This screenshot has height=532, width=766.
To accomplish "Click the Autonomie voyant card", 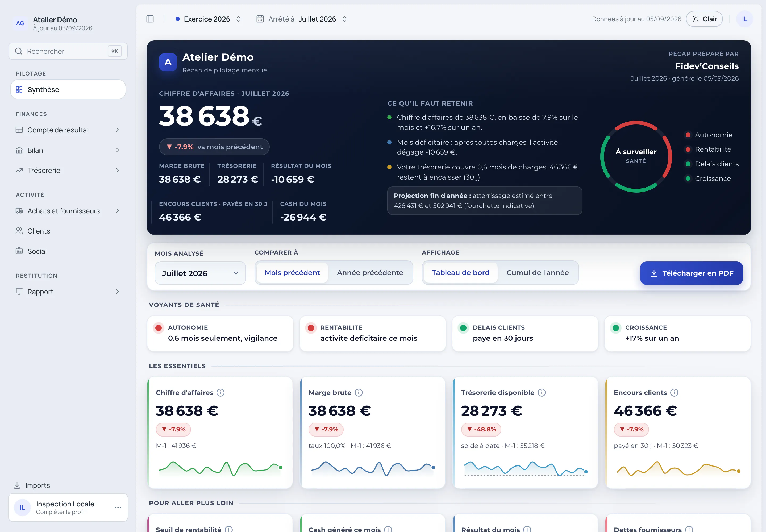I will click(220, 333).
